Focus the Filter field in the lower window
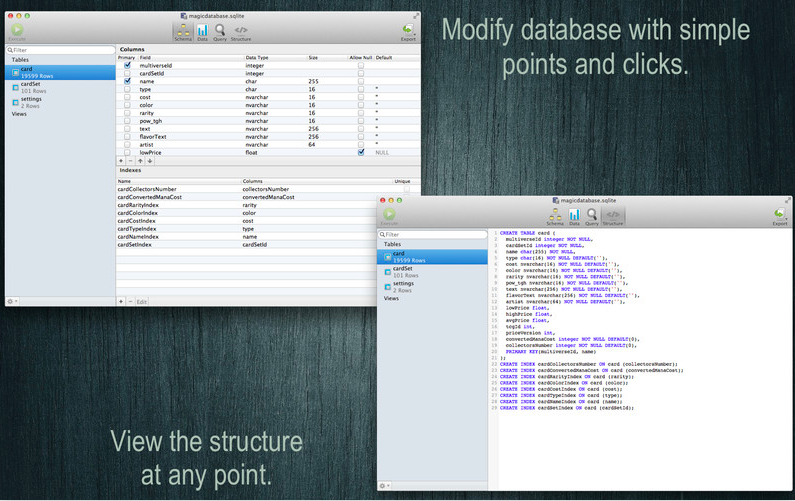This screenshot has height=501, width=795. (432, 235)
